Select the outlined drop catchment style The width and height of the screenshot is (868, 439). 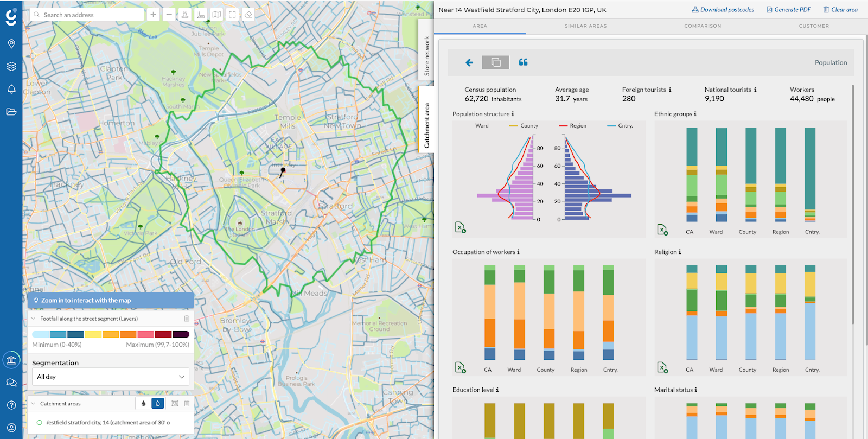[x=157, y=403]
